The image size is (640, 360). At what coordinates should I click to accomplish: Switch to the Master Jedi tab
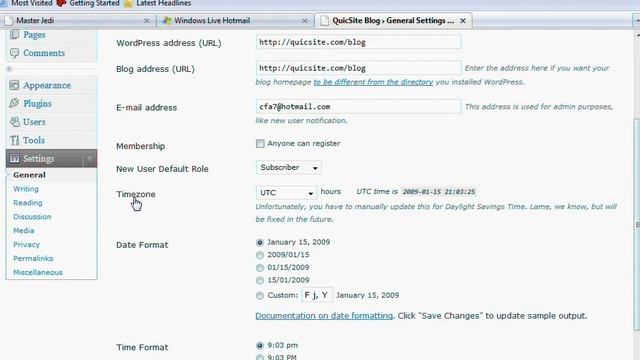pyautogui.click(x=78, y=21)
